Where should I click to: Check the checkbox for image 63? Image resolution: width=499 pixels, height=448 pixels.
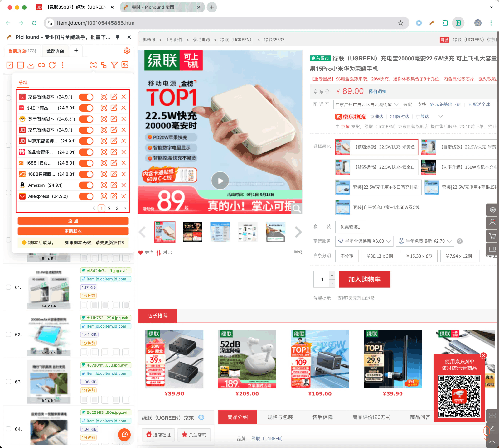[x=8, y=382]
